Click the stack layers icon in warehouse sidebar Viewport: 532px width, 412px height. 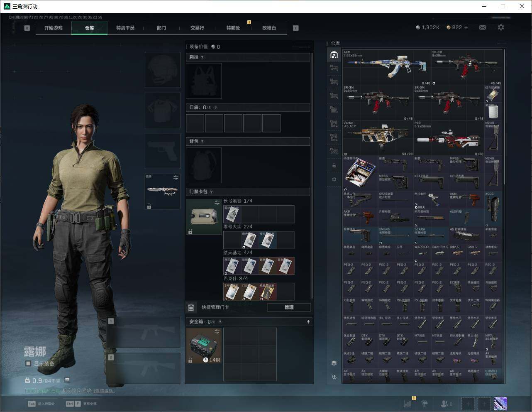pyautogui.click(x=334, y=363)
